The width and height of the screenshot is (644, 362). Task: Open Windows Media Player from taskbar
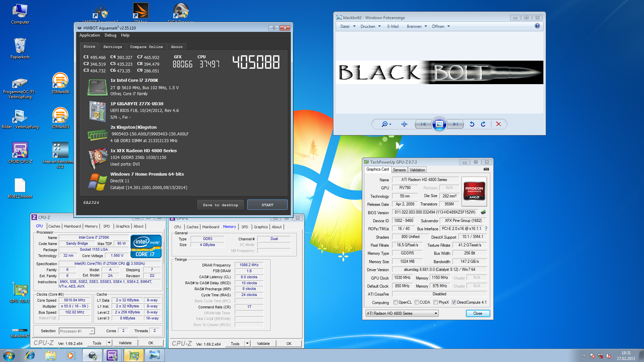71,355
